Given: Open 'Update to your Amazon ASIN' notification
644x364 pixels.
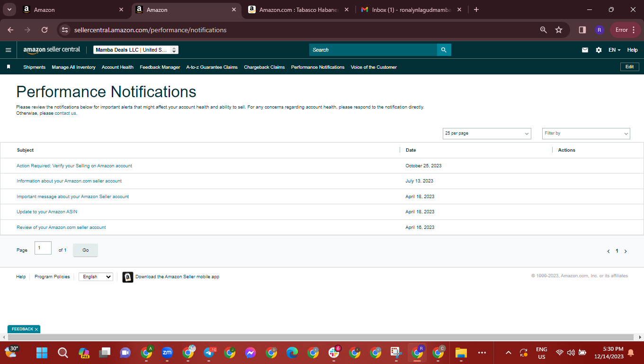Looking at the screenshot, I should [47, 212].
